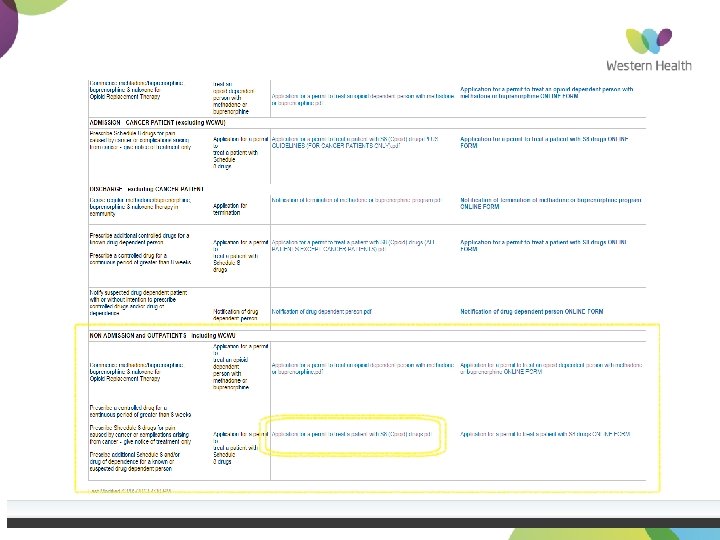The image size is (720, 540).
Task: Open first-row opioid dependent person ONLINE FORM link
Action: click(546, 93)
